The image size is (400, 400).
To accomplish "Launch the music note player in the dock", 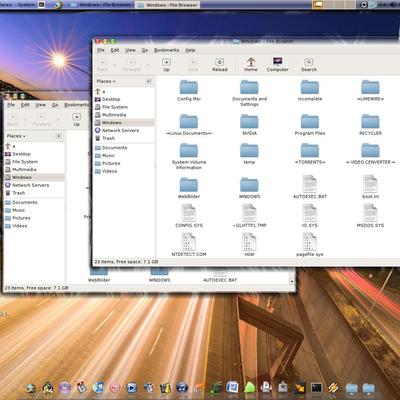I will point(182,388).
